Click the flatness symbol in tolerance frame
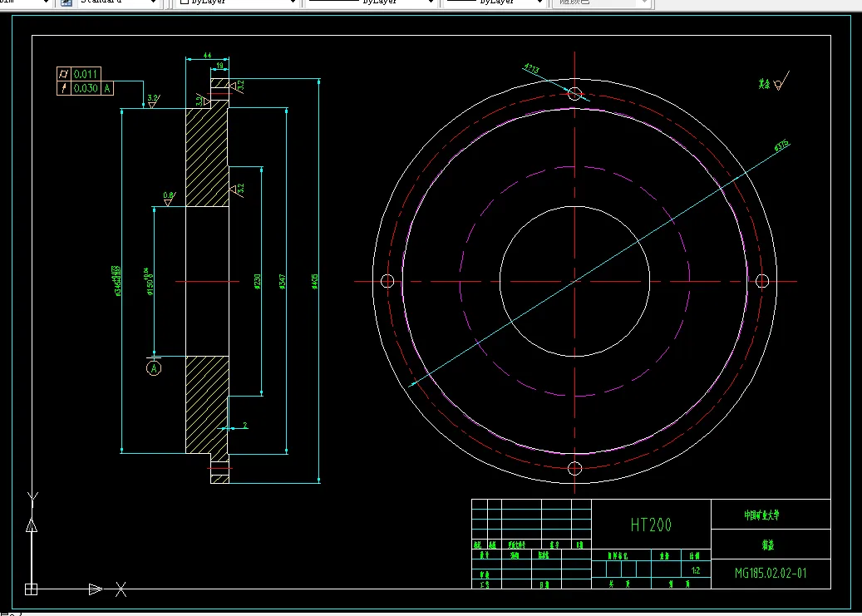Image resolution: width=862 pixels, height=616 pixels. [x=64, y=74]
